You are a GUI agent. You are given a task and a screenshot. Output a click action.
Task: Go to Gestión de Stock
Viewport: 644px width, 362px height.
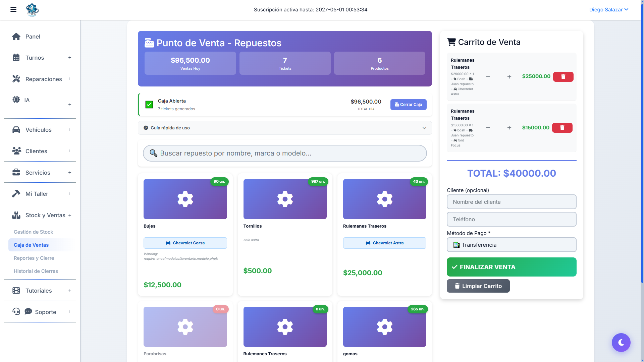click(33, 232)
